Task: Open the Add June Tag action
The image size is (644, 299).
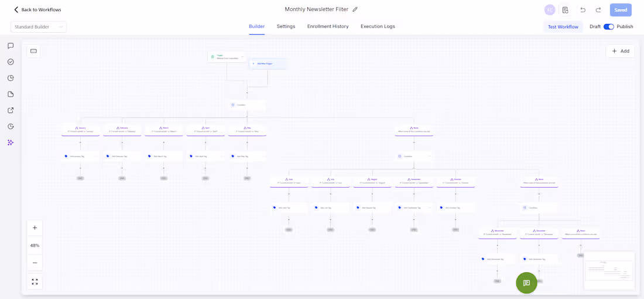Action: click(x=289, y=208)
